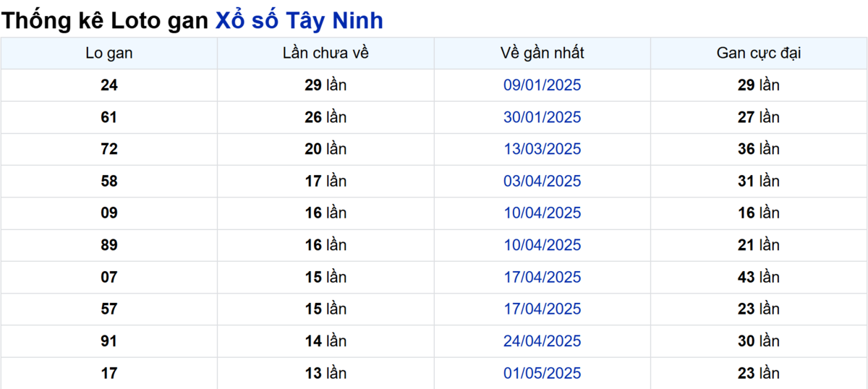Click the 'Về gần nhất' column header
This screenshot has height=389, width=868.
click(x=542, y=54)
